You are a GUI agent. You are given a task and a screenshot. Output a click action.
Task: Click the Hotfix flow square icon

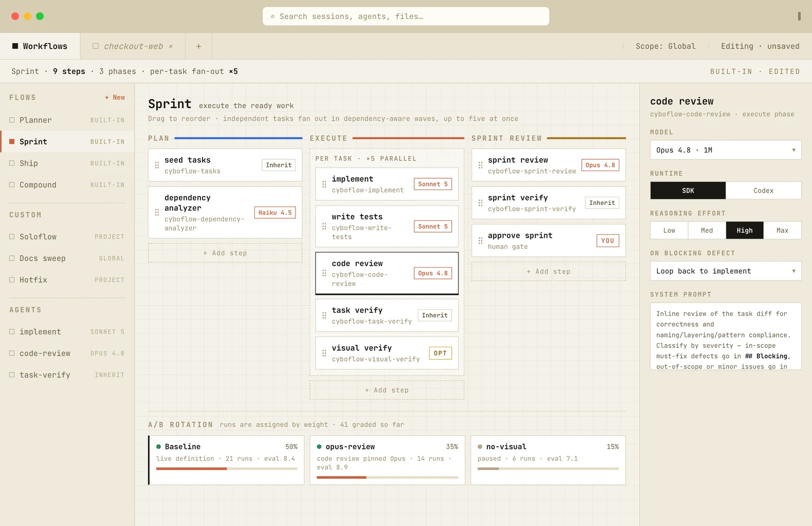pos(12,280)
